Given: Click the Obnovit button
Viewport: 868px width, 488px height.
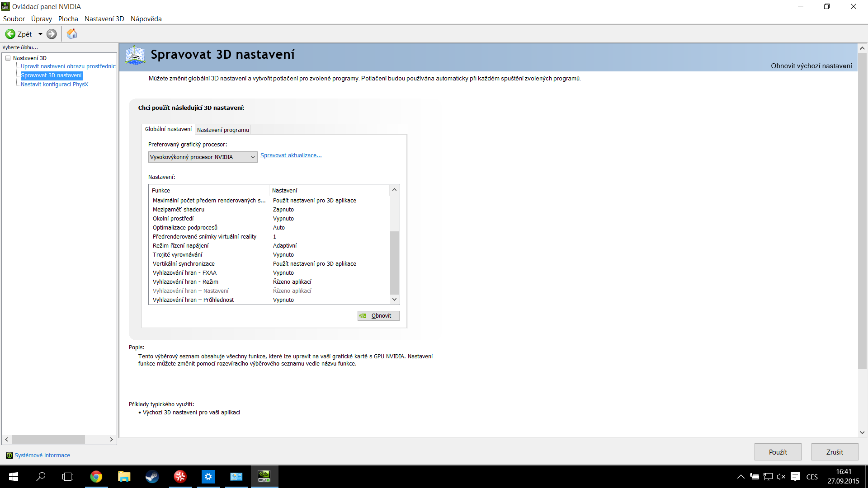Looking at the screenshot, I should pos(378,316).
